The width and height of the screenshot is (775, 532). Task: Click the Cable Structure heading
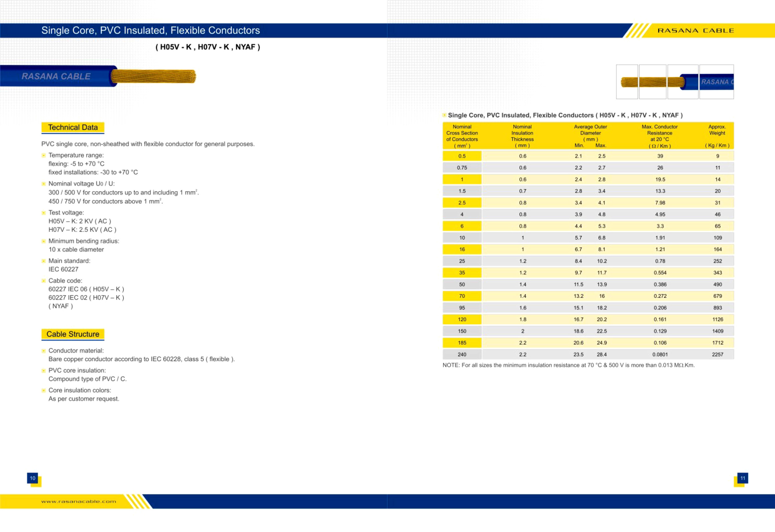coord(73,334)
